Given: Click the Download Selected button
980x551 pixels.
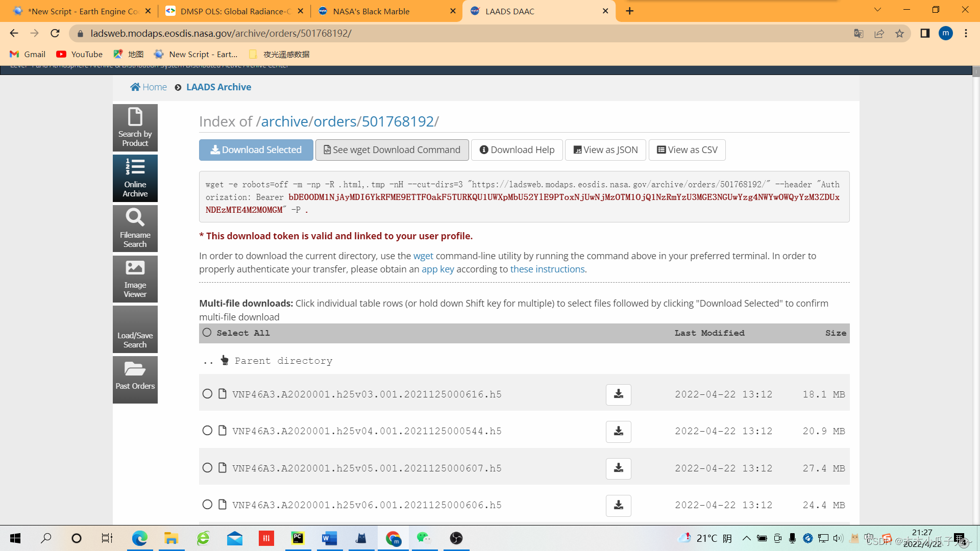Looking at the screenshot, I should click(x=256, y=150).
